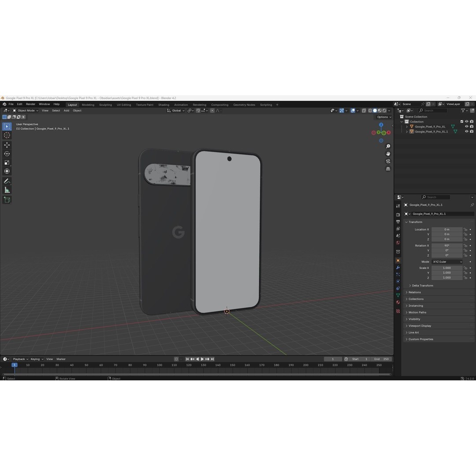The image size is (476, 476).
Task: Open the Tool properties tab
Action: tap(398, 206)
